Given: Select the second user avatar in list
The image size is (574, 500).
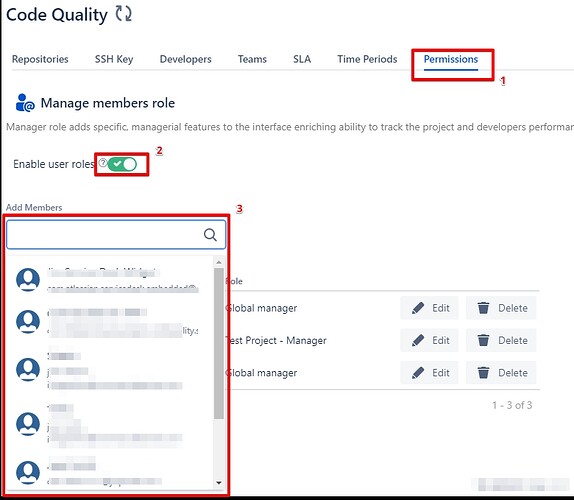Looking at the screenshot, I should click(28, 322).
